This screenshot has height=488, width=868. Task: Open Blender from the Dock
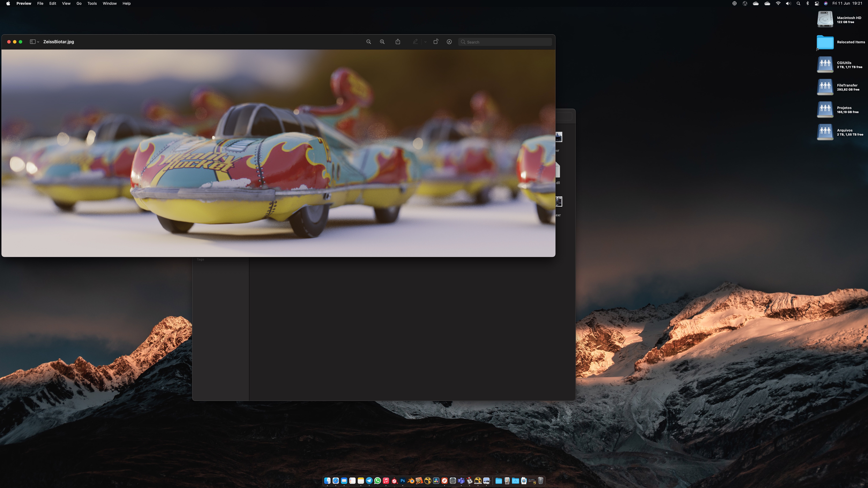(411, 481)
